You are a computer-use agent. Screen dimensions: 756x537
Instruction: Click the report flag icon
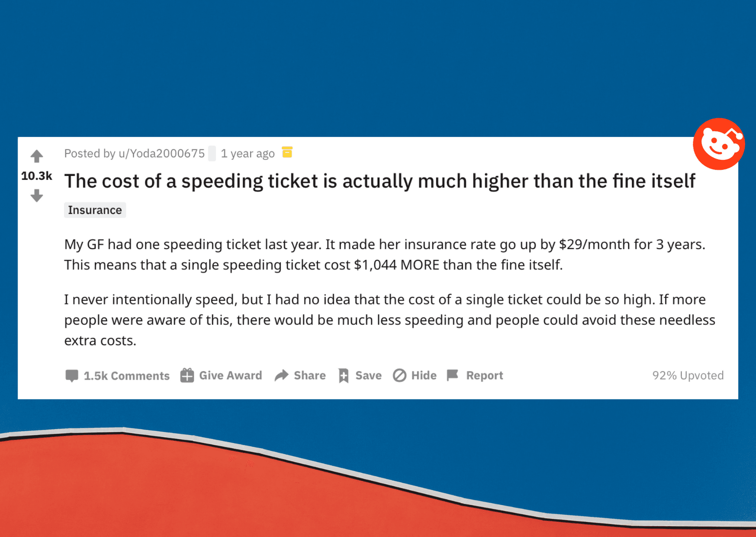pos(452,375)
